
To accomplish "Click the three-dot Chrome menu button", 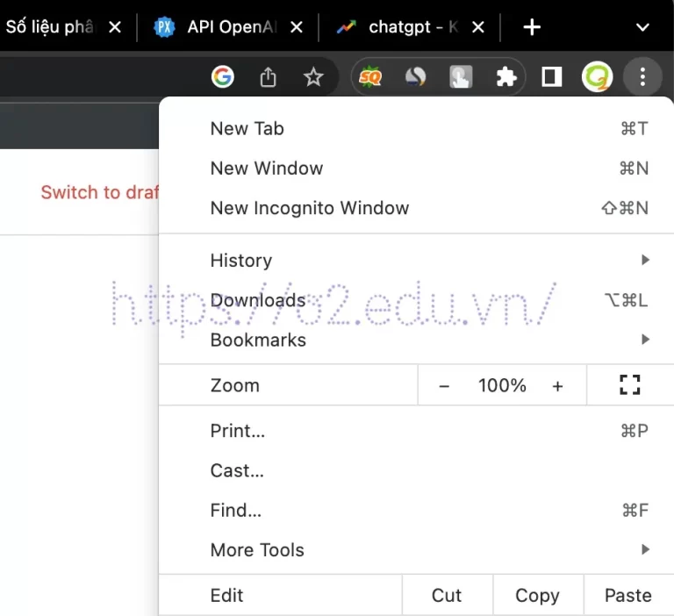I will (642, 77).
